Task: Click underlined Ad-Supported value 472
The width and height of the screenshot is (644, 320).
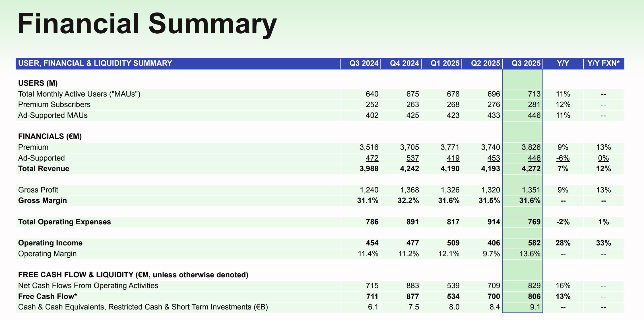Action: click(372, 158)
